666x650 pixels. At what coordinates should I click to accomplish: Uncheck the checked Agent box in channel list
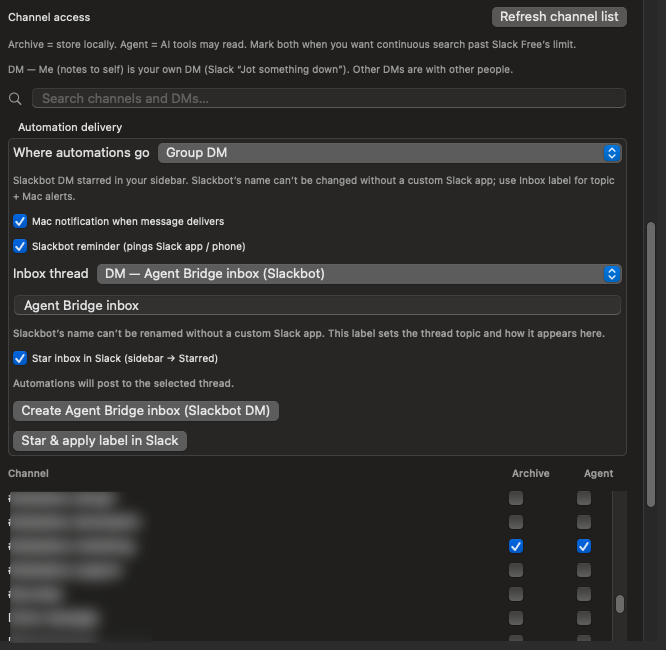tap(584, 546)
